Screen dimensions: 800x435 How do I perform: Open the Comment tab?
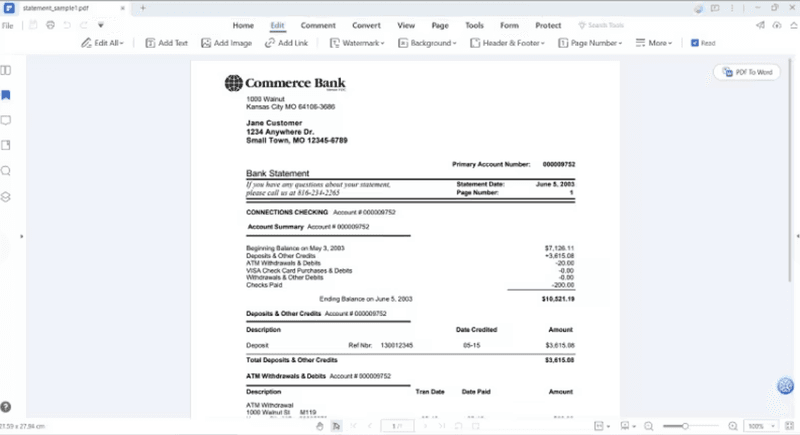318,25
